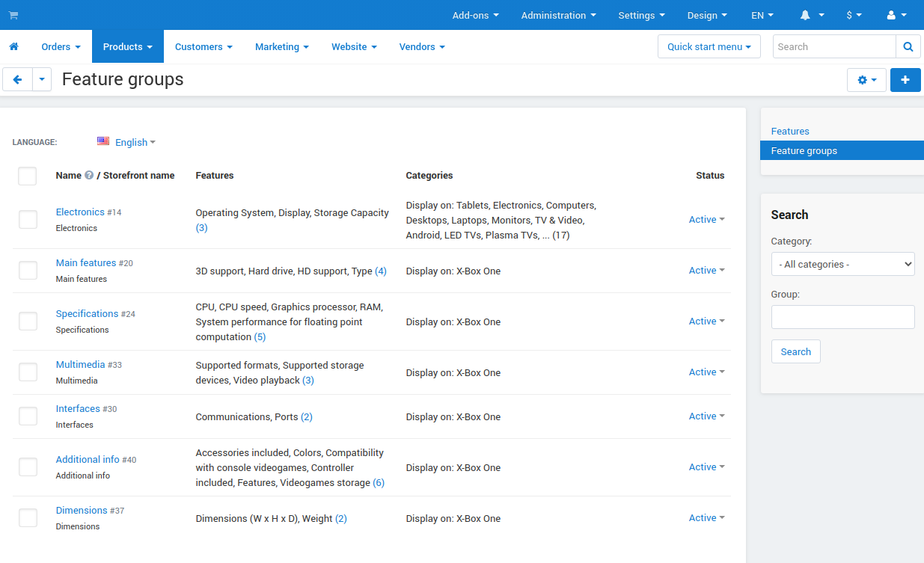Open the Design menu

707,15
